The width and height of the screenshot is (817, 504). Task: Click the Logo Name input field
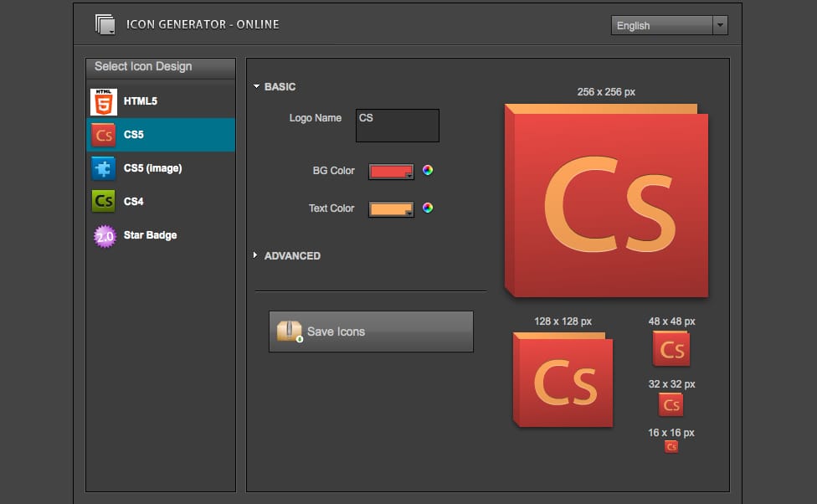pos(398,125)
